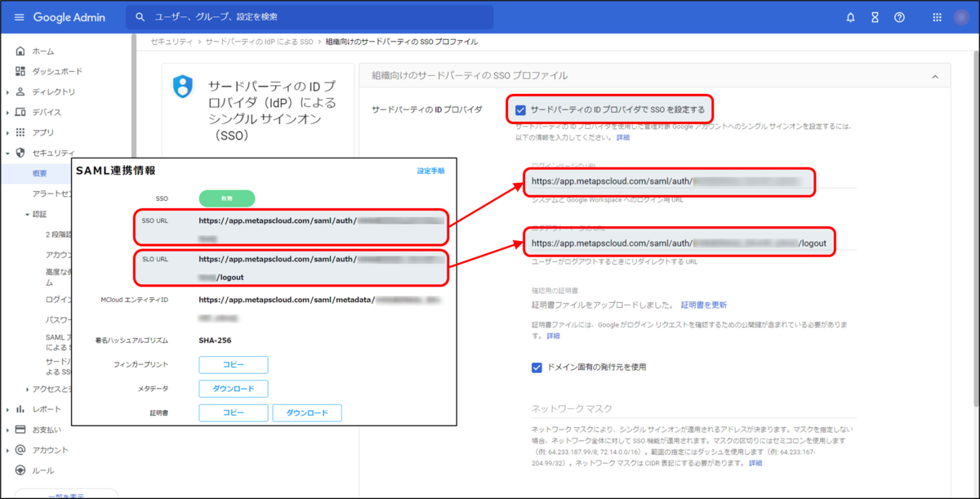
Task: Click the レポート bar chart icon
Action: [20, 409]
